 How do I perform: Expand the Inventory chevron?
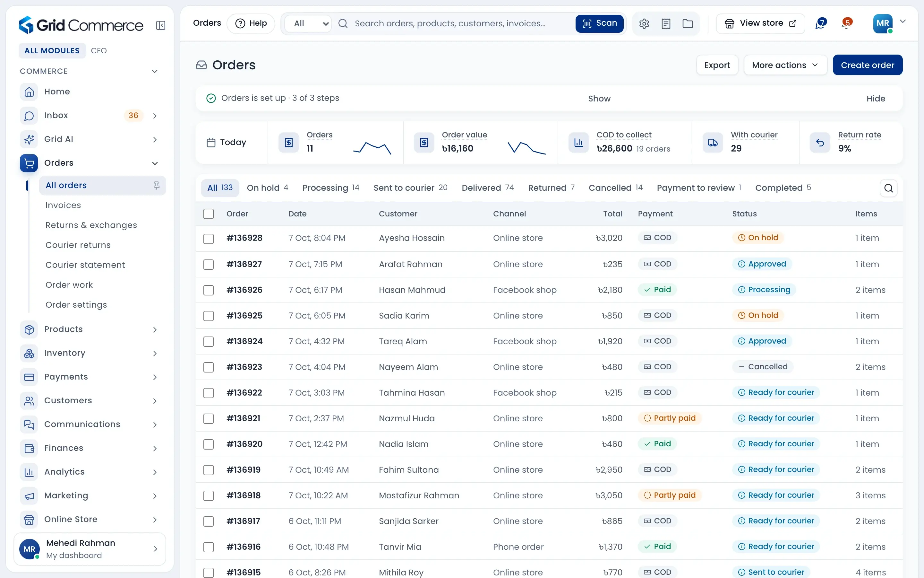(155, 354)
